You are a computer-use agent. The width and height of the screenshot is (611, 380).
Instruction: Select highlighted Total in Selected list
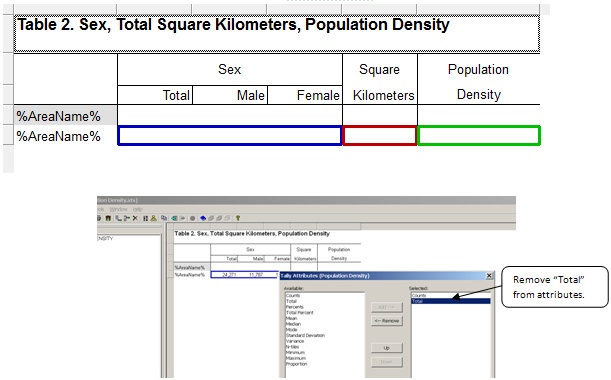point(451,301)
